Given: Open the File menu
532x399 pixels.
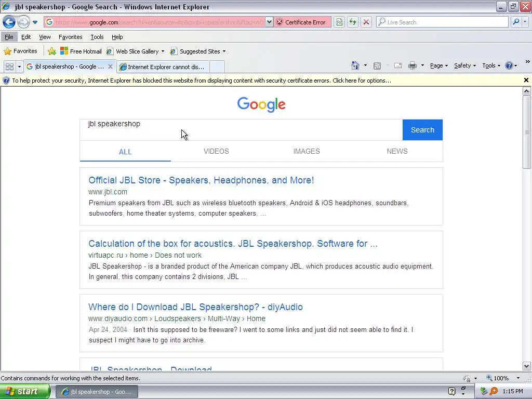Looking at the screenshot, I should [x=9, y=37].
